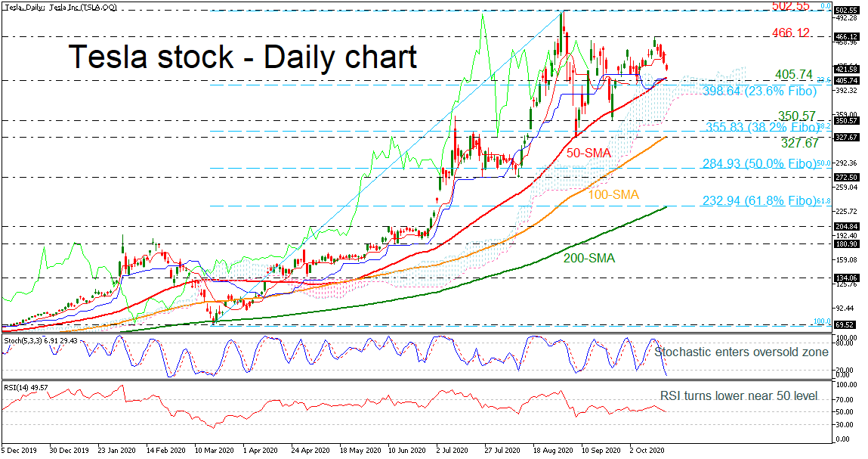Click the 23 Jan 2020 date label
The width and height of the screenshot is (868, 459).
click(x=117, y=451)
